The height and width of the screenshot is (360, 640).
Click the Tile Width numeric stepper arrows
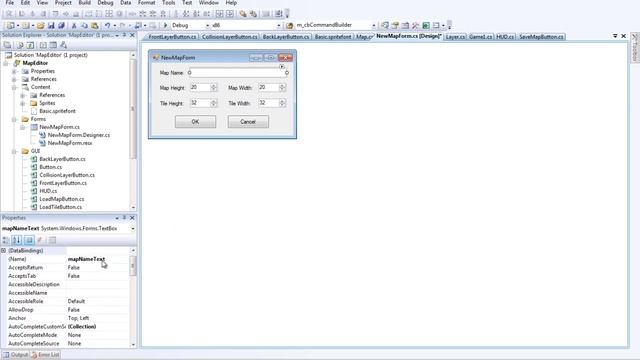point(282,103)
